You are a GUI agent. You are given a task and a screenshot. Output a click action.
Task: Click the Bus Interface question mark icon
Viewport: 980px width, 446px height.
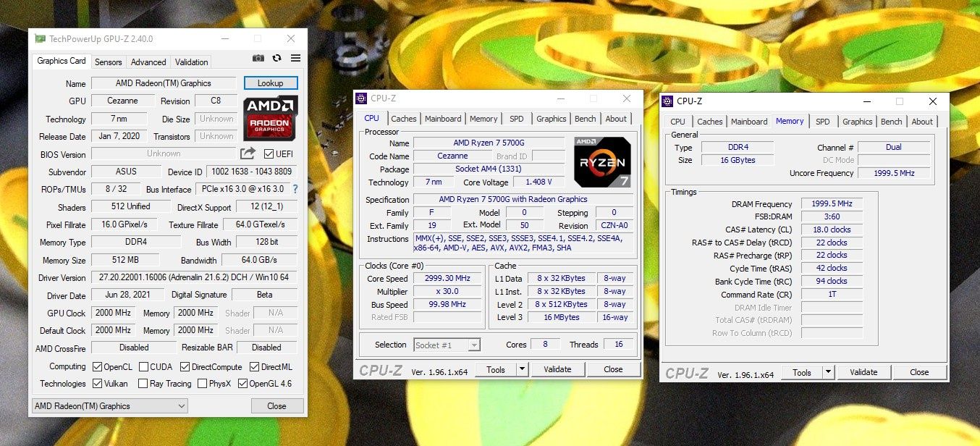(x=295, y=189)
